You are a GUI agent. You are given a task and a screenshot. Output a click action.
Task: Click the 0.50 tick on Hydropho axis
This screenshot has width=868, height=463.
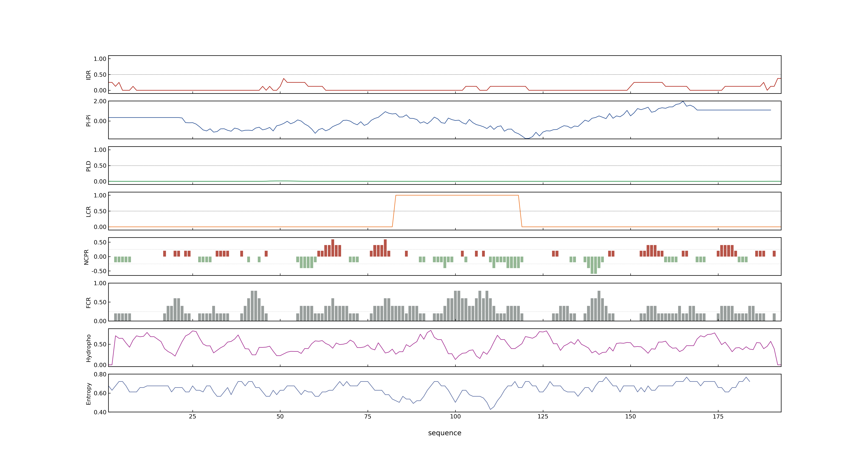(x=100, y=344)
